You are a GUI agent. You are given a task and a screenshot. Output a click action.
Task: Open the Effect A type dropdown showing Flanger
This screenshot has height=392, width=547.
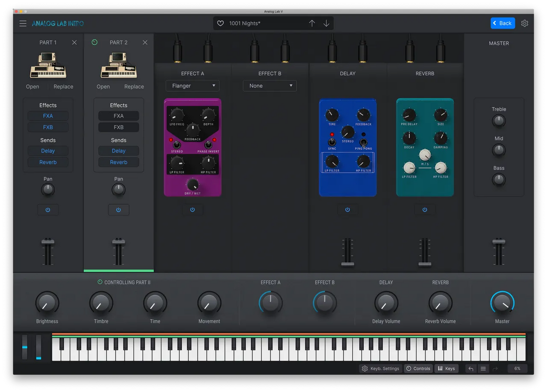(x=192, y=86)
